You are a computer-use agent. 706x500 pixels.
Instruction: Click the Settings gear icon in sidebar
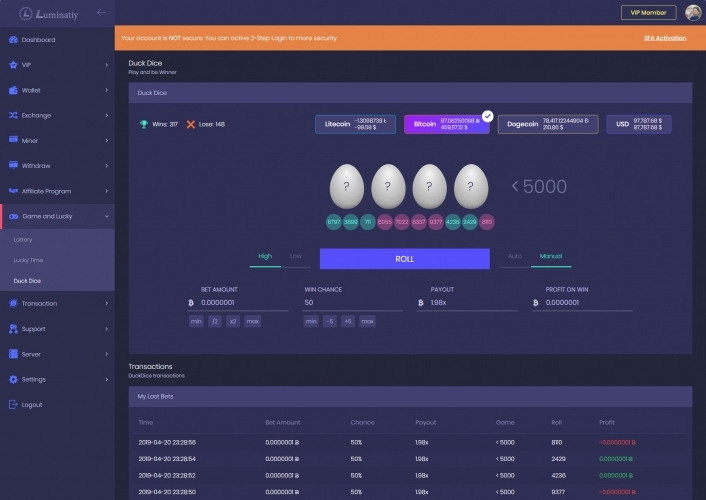click(13, 379)
